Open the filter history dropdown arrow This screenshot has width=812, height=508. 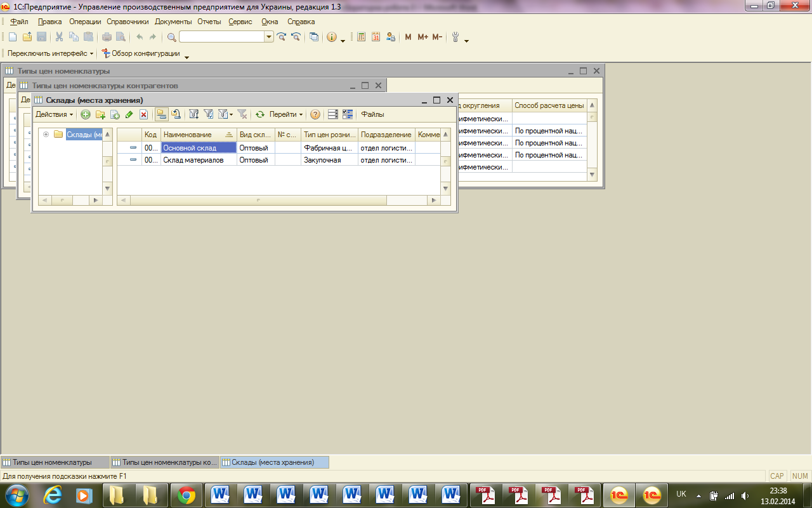click(x=231, y=114)
